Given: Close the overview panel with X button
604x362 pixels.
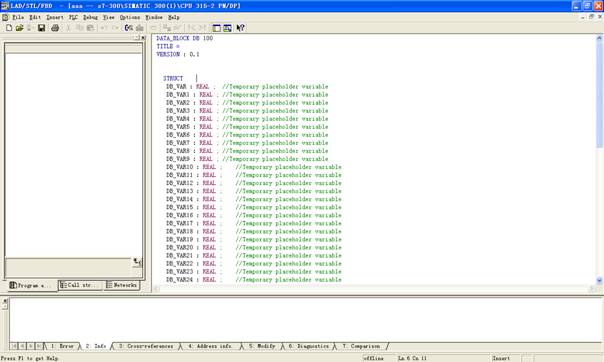Looking at the screenshot, I should click(x=143, y=38).
